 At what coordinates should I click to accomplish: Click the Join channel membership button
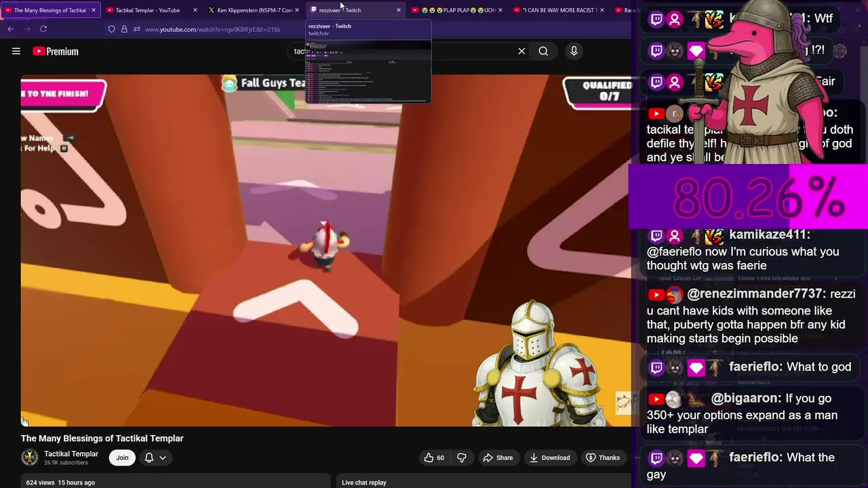(122, 457)
